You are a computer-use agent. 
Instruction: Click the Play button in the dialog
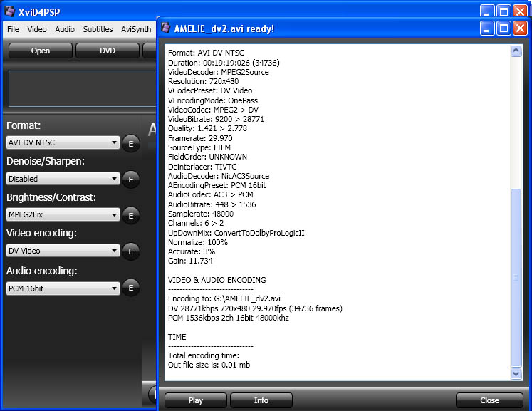pos(196,400)
